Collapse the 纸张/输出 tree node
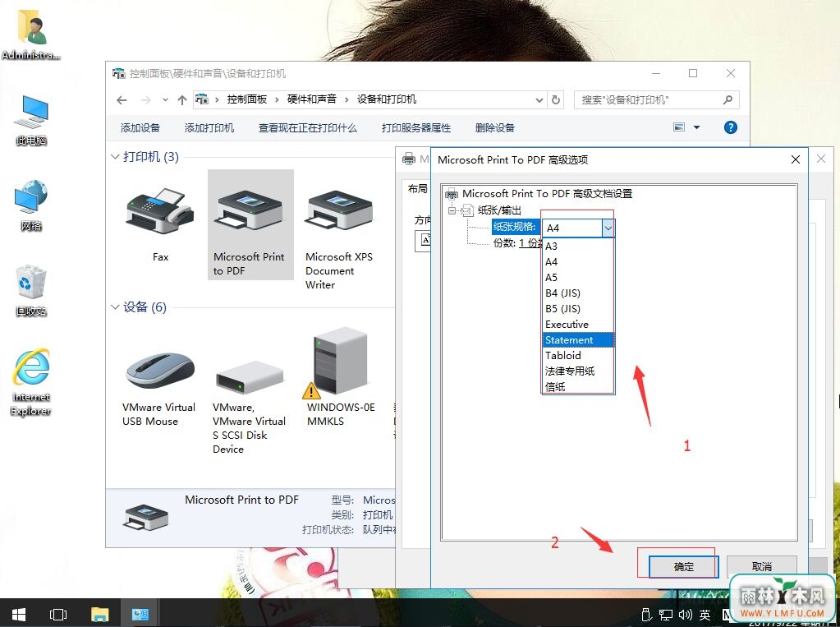The height and width of the screenshot is (627, 840). pos(452,210)
